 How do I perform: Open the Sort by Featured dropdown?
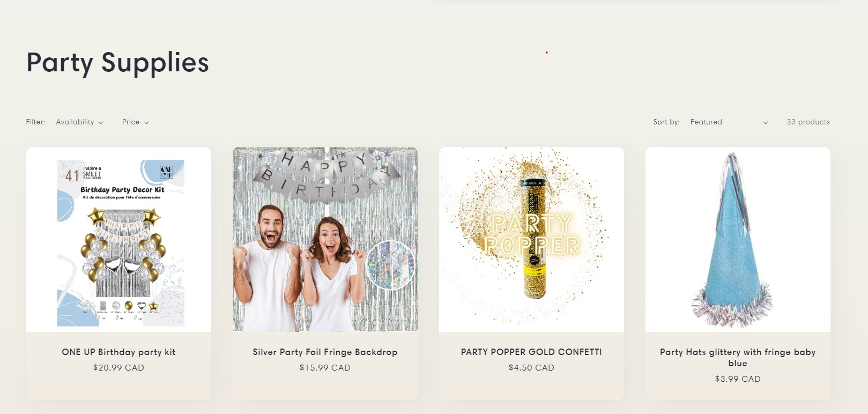click(729, 122)
